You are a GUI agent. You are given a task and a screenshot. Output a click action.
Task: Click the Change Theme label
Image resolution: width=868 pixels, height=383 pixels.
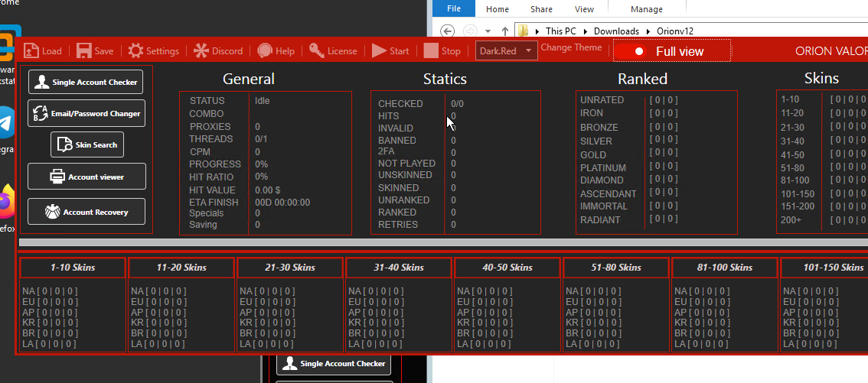click(571, 47)
